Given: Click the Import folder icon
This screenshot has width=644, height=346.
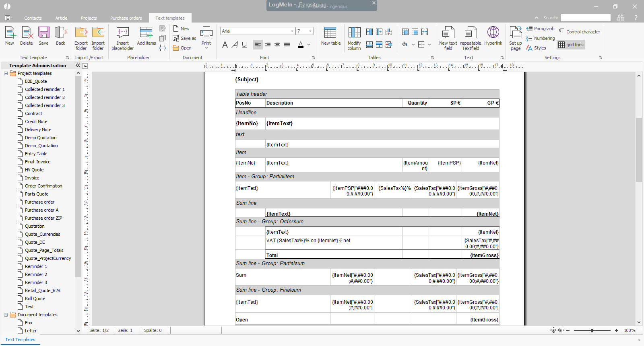Looking at the screenshot, I should point(98,33).
